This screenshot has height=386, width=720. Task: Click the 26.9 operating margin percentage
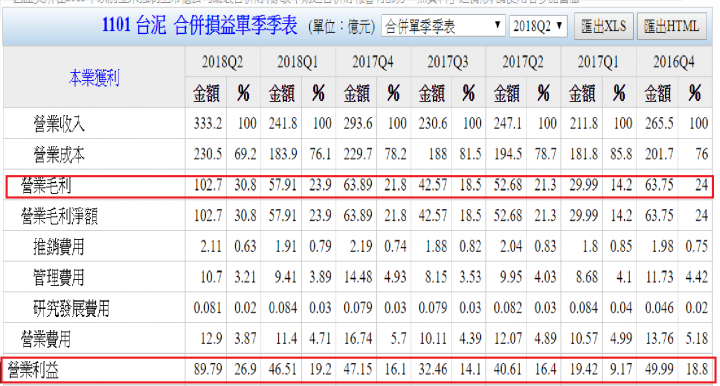245,369
